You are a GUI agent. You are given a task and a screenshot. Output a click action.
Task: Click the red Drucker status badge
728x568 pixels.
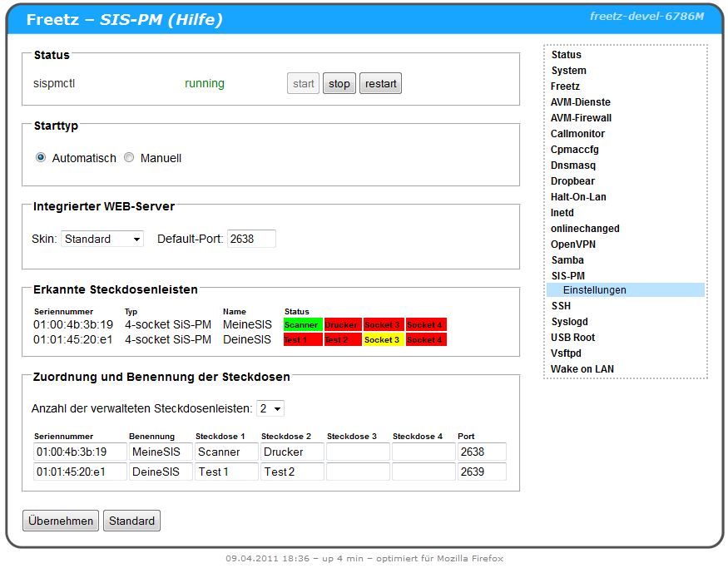point(342,324)
